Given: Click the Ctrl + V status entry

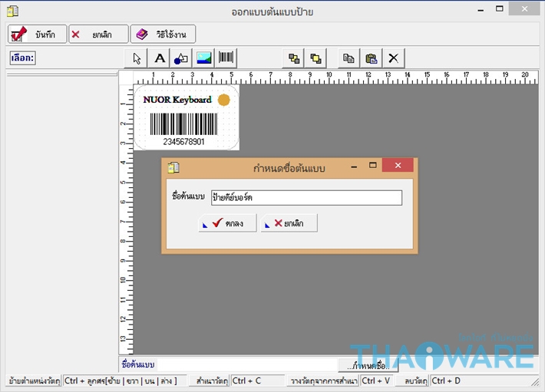Looking at the screenshot, I should (377, 381).
